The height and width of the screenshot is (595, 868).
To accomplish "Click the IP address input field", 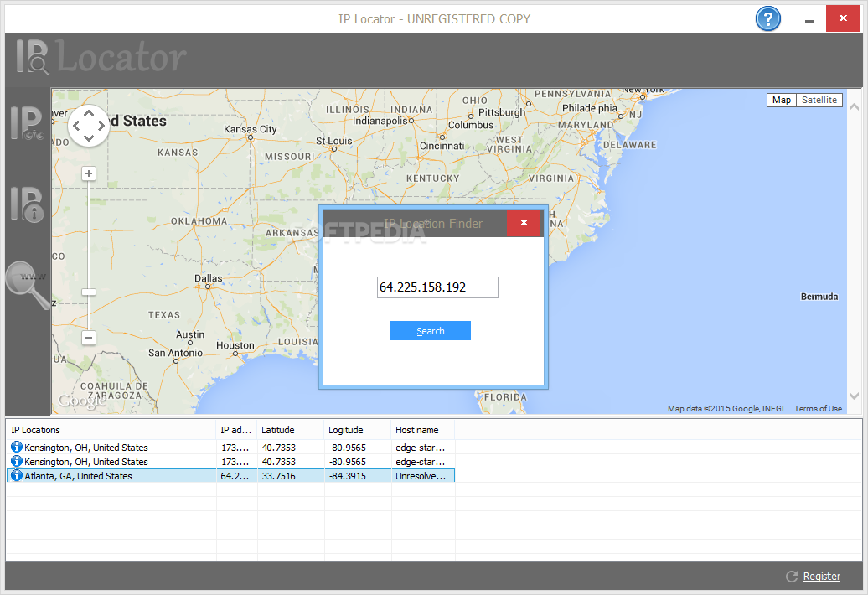I will pyautogui.click(x=437, y=287).
